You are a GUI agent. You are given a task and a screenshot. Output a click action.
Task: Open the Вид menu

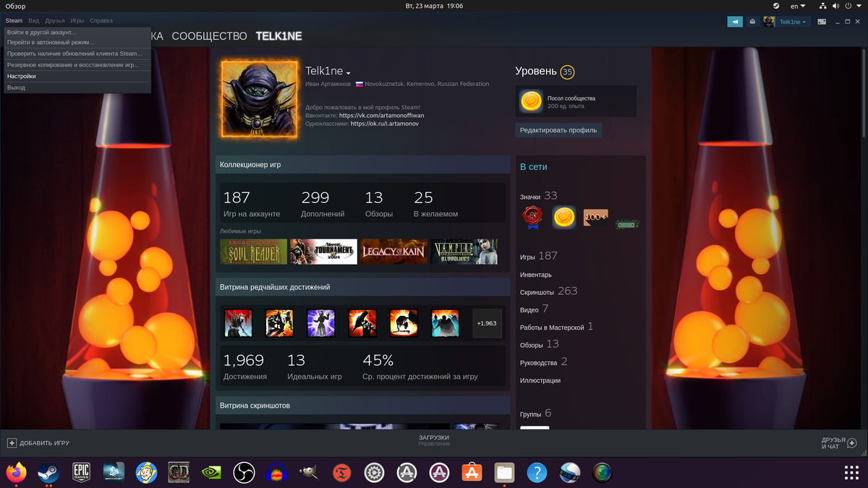34,21
